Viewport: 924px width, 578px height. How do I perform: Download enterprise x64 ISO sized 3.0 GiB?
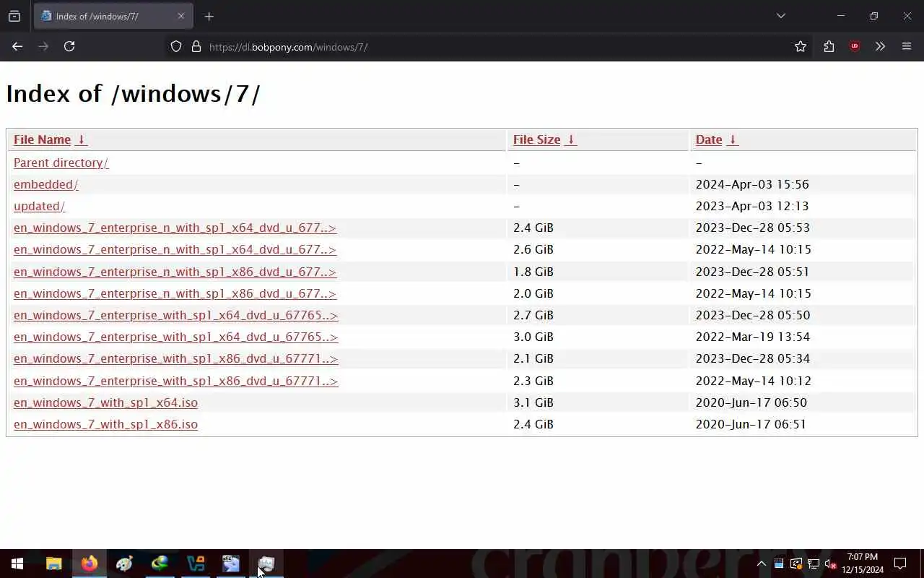[176, 337]
